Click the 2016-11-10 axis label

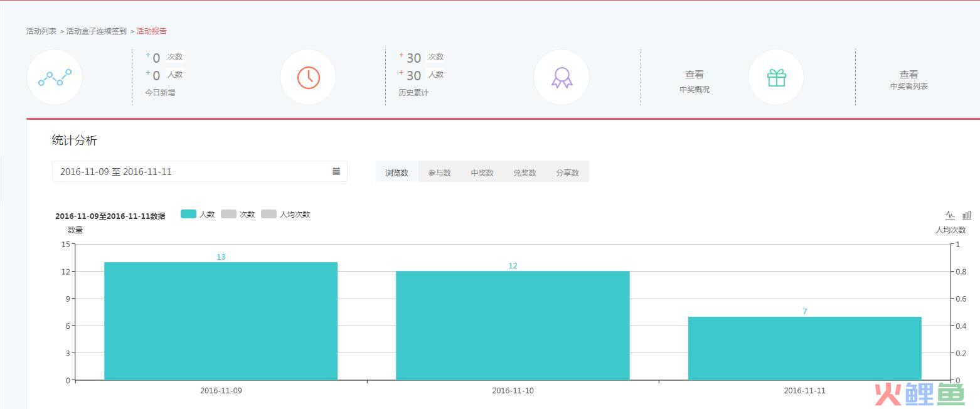[x=513, y=390]
